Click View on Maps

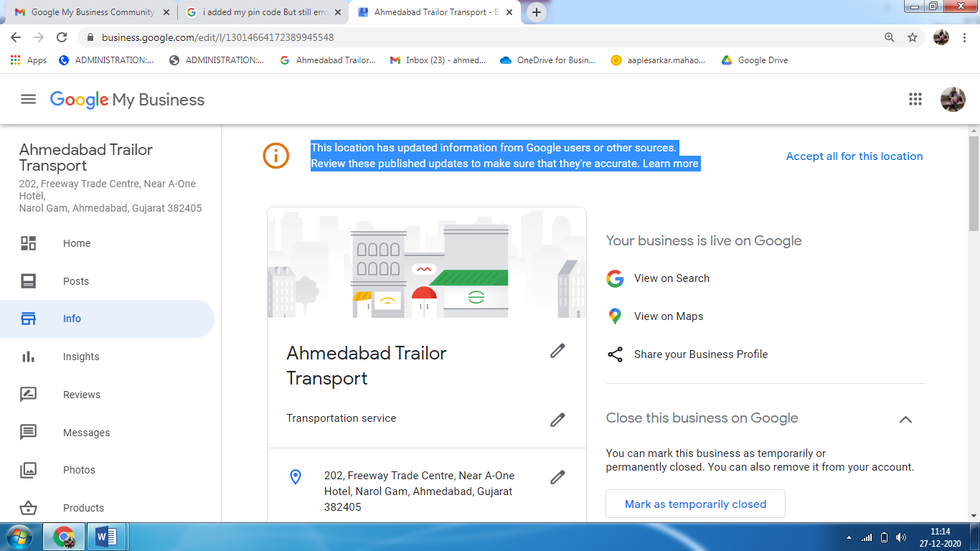pyautogui.click(x=669, y=316)
